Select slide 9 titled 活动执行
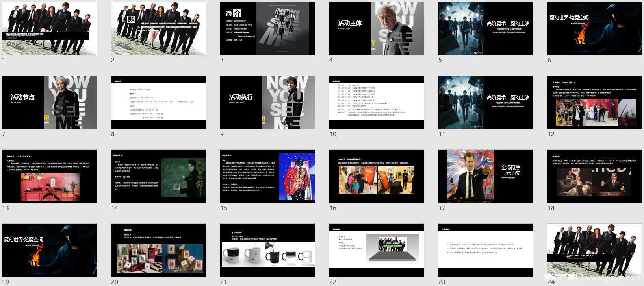 click(267, 102)
